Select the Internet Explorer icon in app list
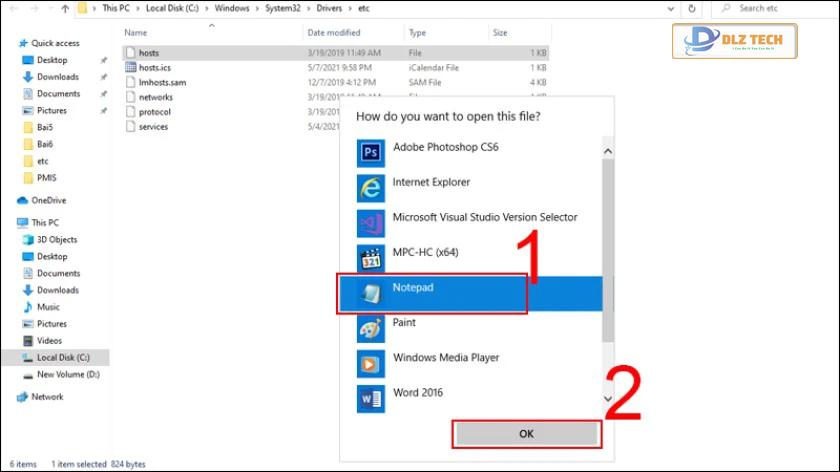Viewport: 840px width, 472px height. point(371,188)
